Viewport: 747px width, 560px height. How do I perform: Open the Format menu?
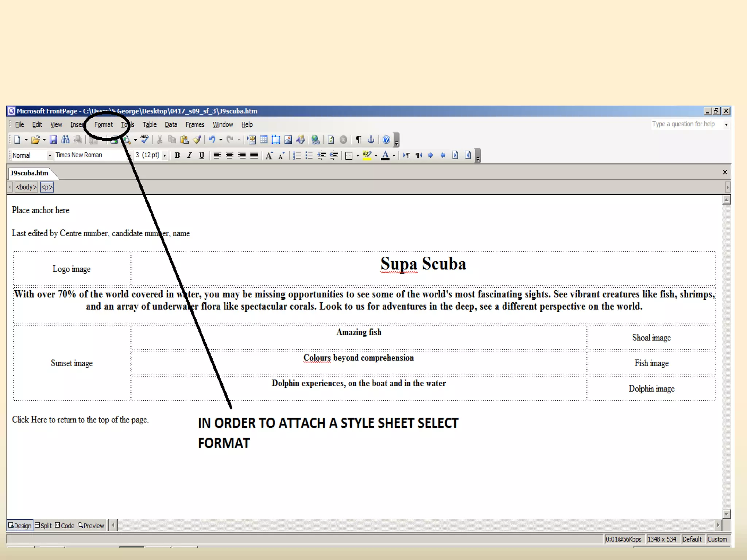point(103,125)
